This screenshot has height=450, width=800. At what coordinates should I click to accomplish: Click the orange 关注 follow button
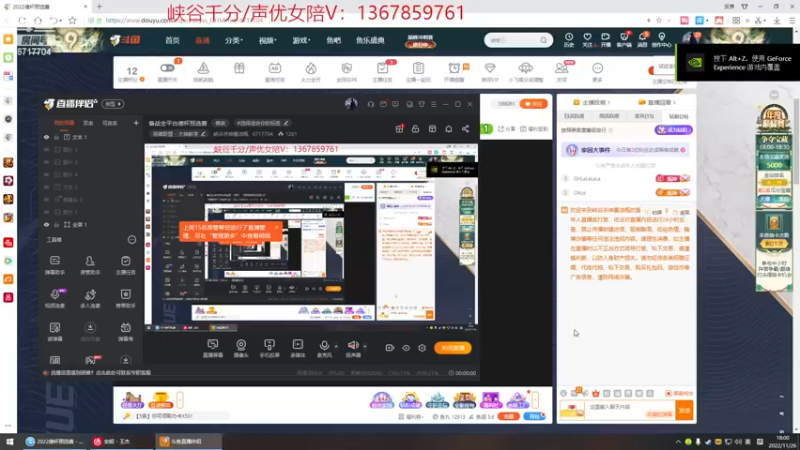tap(533, 104)
